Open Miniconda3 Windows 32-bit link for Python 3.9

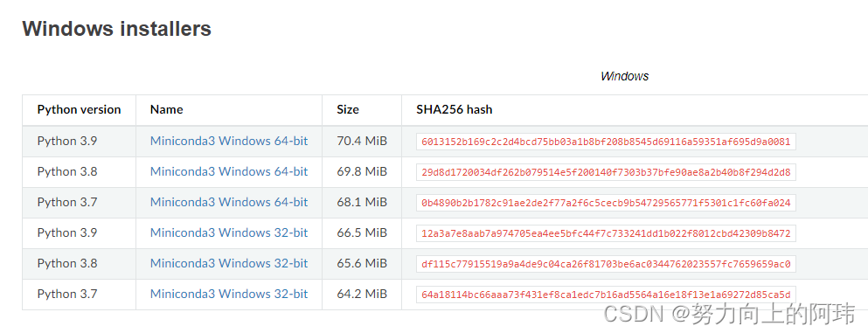229,232
